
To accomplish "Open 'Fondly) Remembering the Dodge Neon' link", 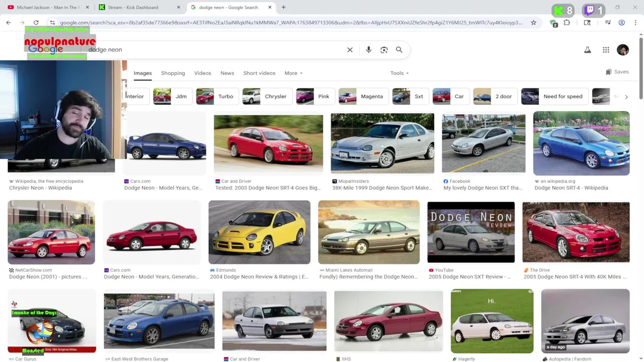I will point(368,277).
